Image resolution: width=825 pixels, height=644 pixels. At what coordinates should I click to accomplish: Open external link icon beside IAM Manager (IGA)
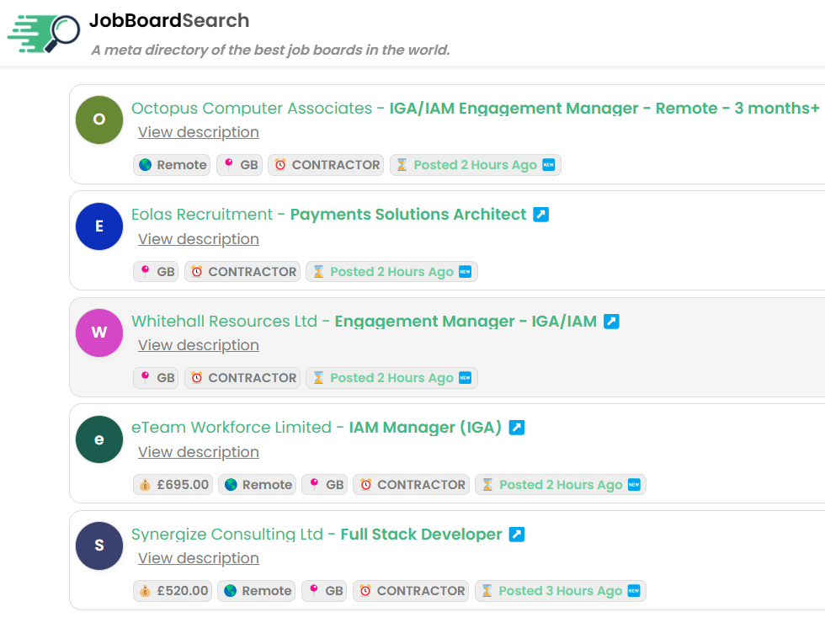click(x=517, y=428)
